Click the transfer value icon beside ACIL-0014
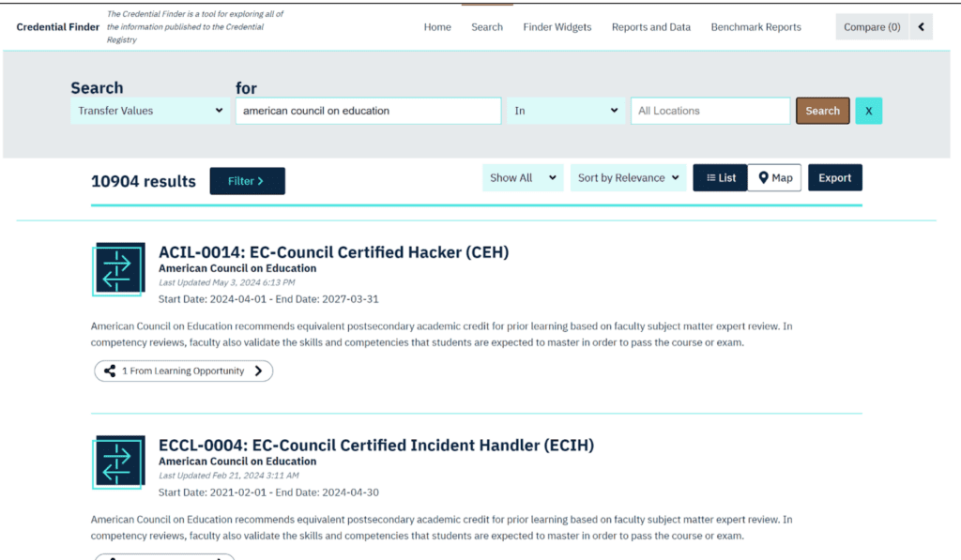The width and height of the screenshot is (961, 560). click(x=117, y=268)
